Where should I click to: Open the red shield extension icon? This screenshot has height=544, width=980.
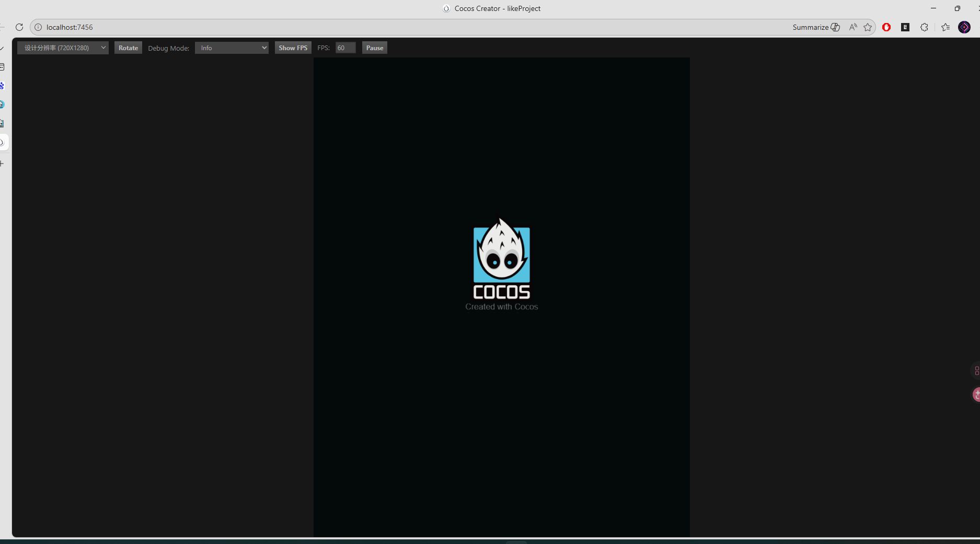point(886,27)
